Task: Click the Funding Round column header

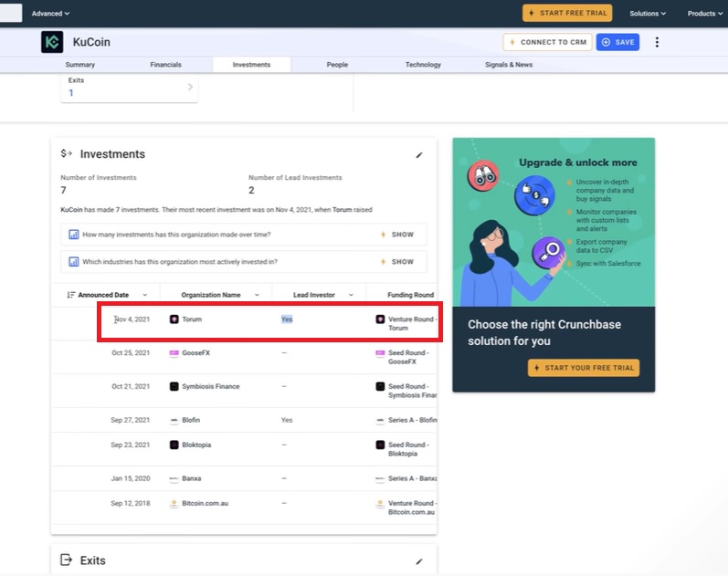Action: (x=410, y=295)
